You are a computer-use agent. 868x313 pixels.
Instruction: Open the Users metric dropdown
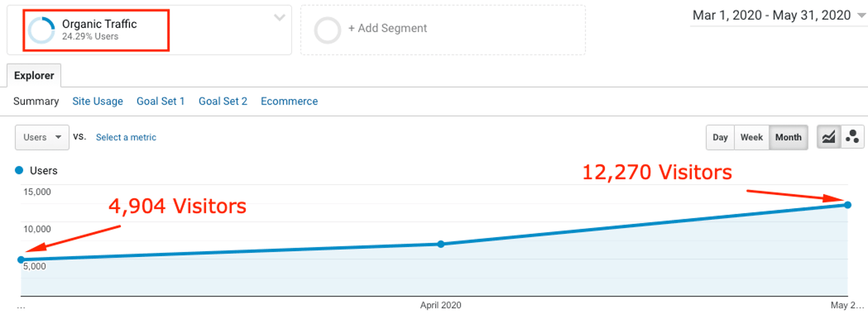[42, 137]
